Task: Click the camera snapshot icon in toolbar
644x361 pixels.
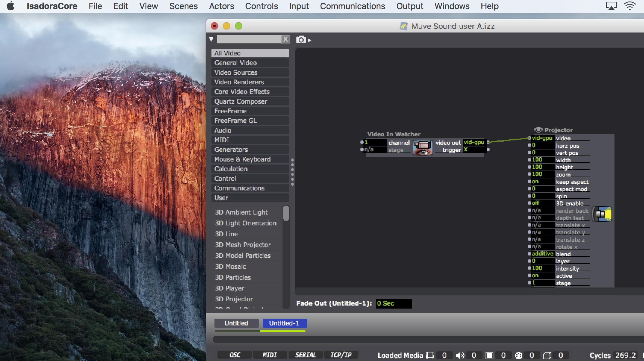Action: pos(301,40)
